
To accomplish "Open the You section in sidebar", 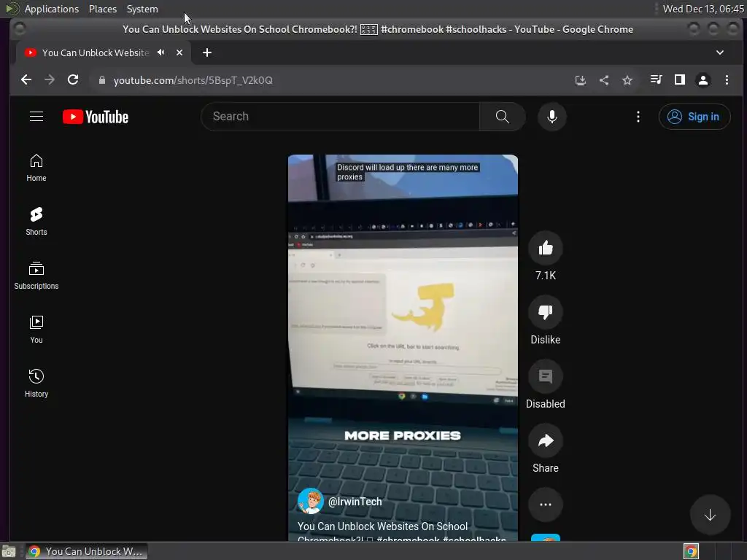I will coord(36,330).
